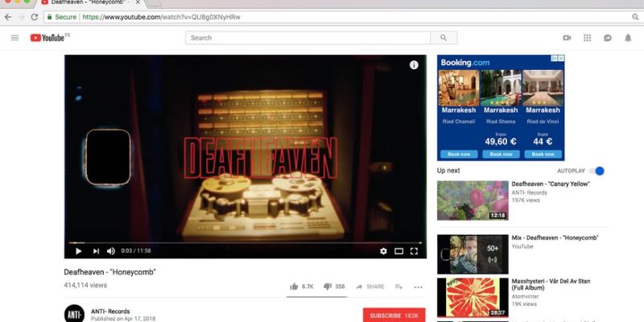
Task: Click Atomvinter channel name
Action: 526,296
